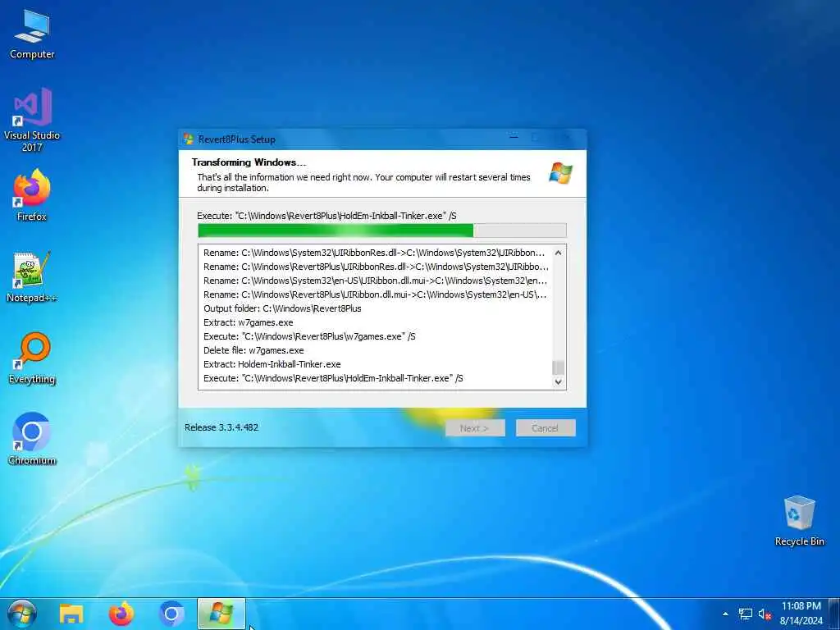Click 'Release 3.3.4.482' version text
The image size is (840, 630).
pyautogui.click(x=221, y=427)
